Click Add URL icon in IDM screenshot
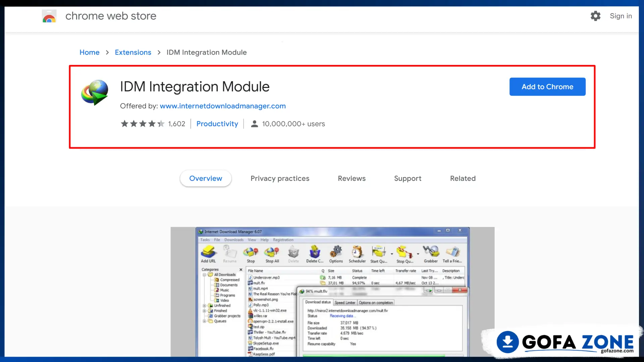Image resolution: width=644 pixels, height=362 pixels. (208, 254)
